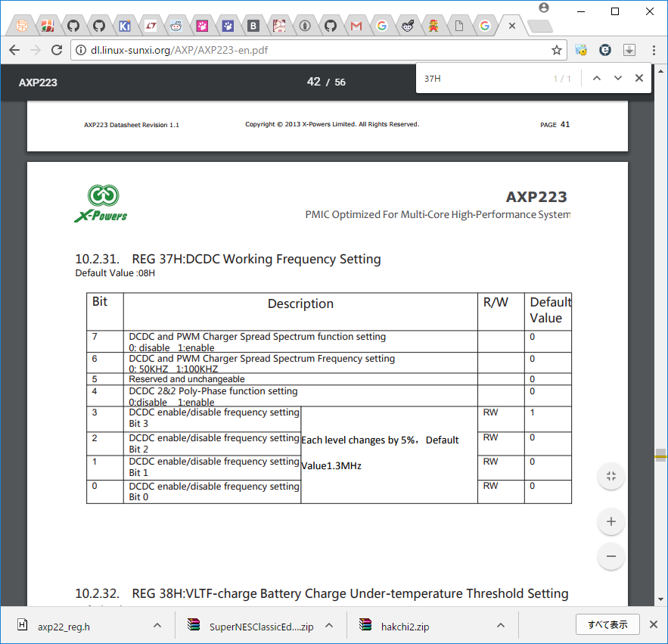
Task: Click the vertical scrollbar thumb
Action: 660,456
